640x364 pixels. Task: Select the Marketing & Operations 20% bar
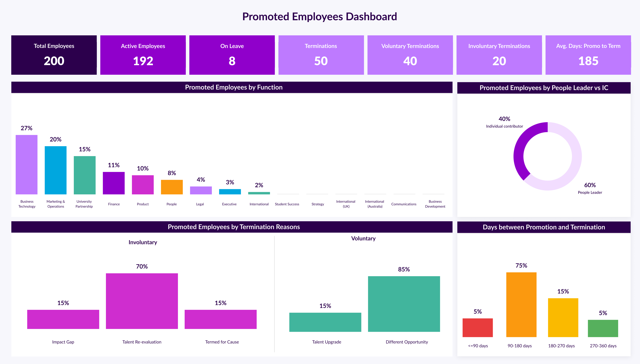56,170
